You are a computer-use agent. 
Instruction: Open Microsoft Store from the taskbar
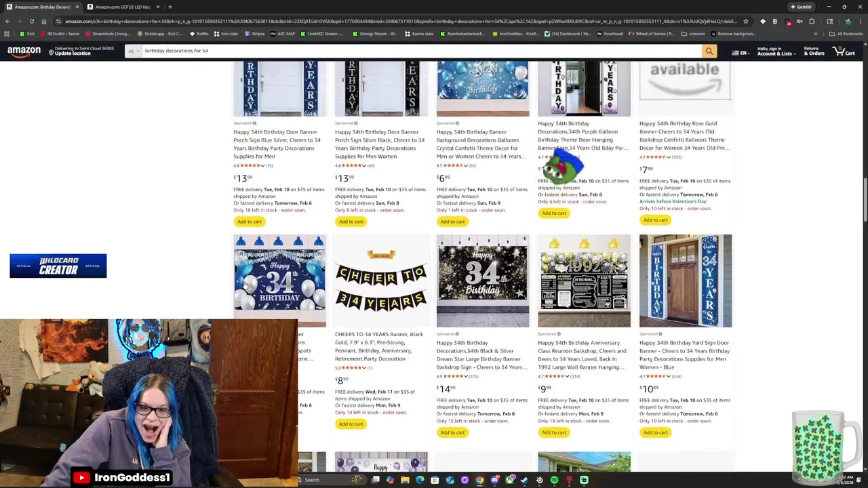click(435, 480)
